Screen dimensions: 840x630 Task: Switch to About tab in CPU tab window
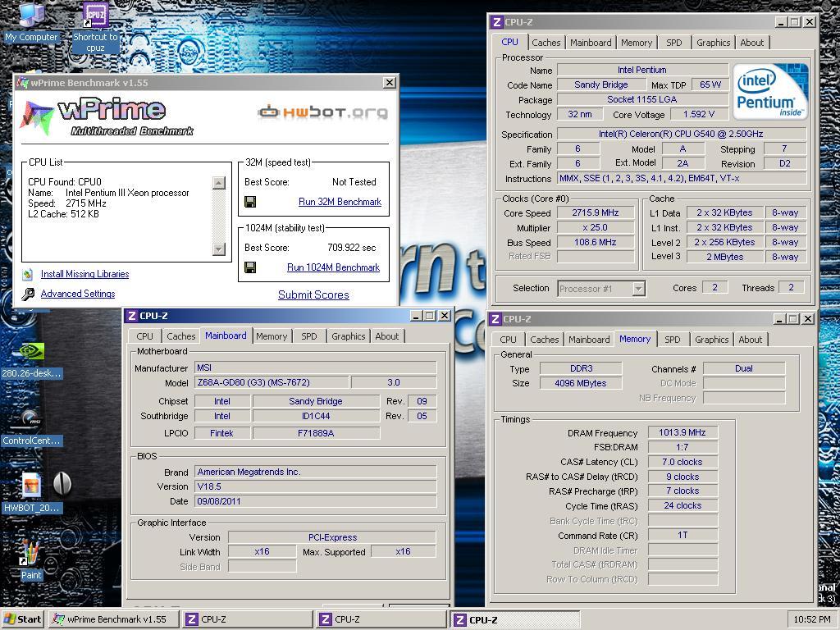pos(751,43)
